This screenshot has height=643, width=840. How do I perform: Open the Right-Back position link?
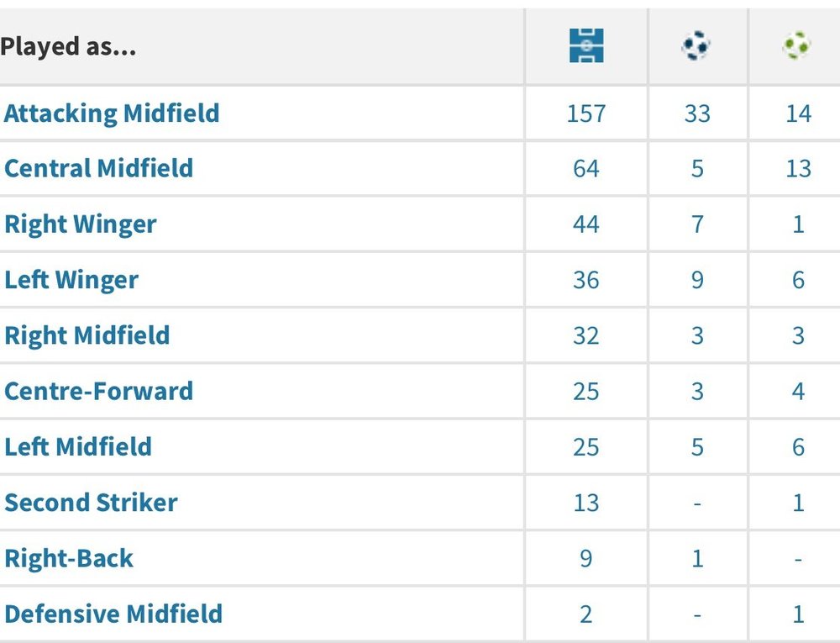[69, 558]
